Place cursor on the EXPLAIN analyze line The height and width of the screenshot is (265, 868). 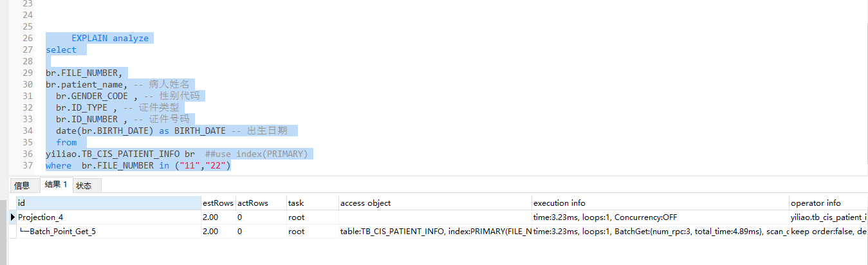(x=109, y=38)
